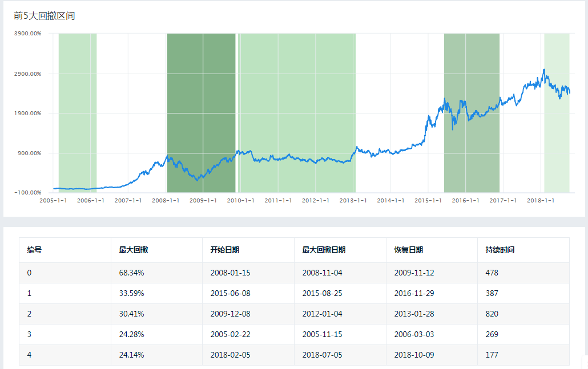Click max drawdown date 2012-01-04

[x=322, y=314]
